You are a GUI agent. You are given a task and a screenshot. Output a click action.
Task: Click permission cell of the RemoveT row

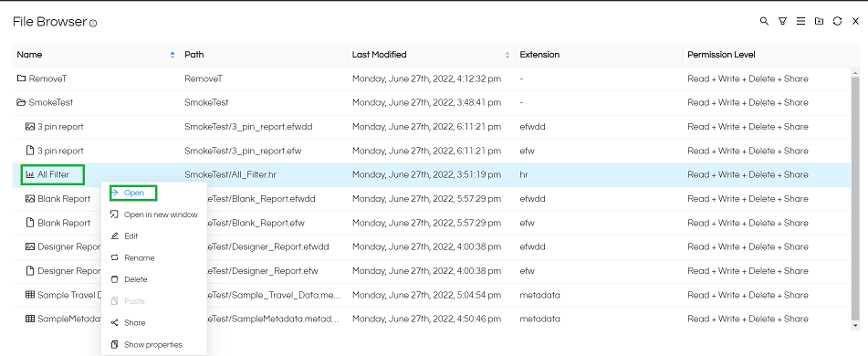coord(748,79)
